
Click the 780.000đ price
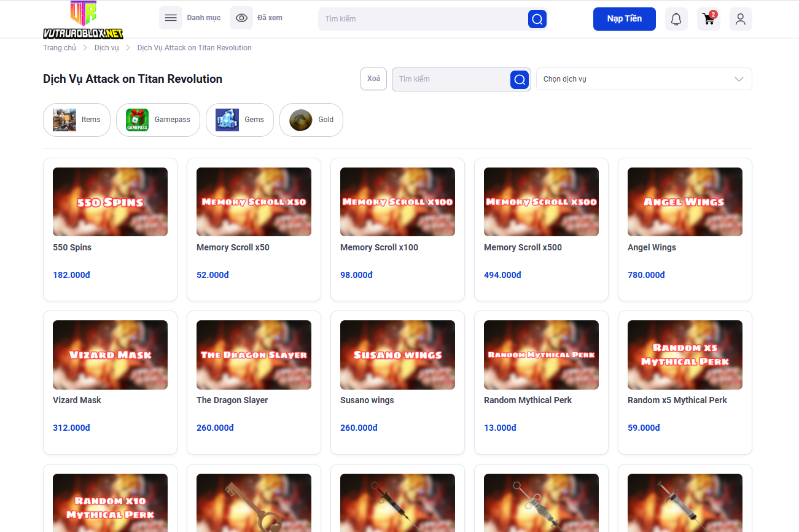pyautogui.click(x=646, y=275)
